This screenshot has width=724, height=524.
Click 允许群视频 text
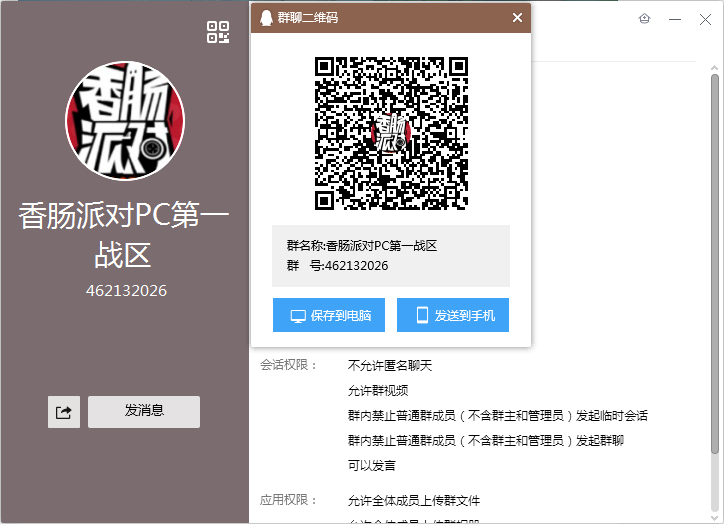point(378,391)
